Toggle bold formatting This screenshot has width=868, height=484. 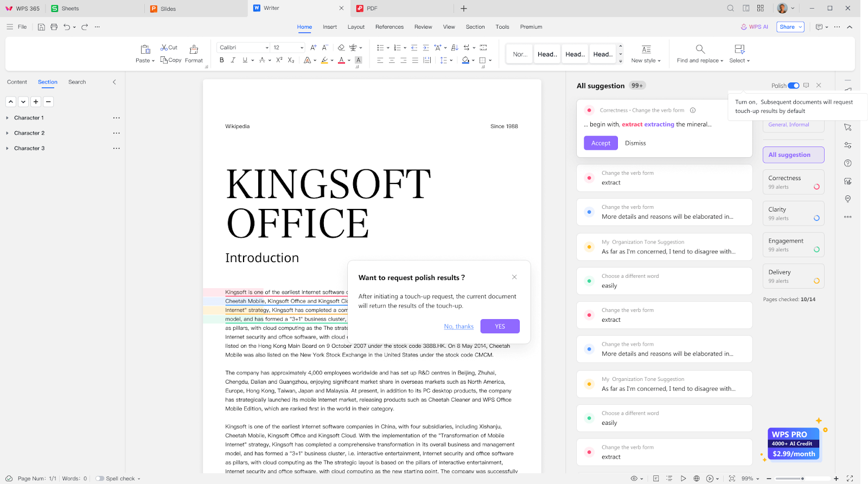pos(221,60)
